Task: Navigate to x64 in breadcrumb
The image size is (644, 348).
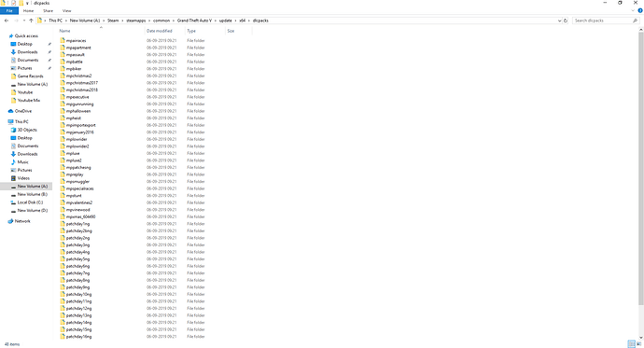Action: coord(243,21)
